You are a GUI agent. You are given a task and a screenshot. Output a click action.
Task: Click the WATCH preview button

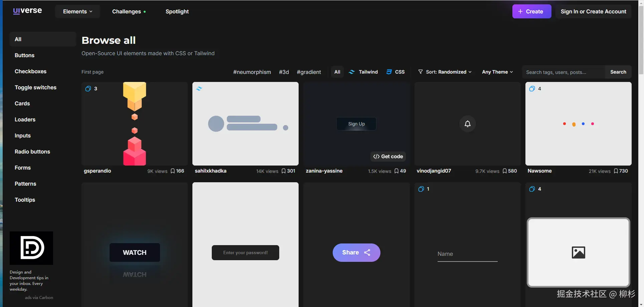[135, 252]
